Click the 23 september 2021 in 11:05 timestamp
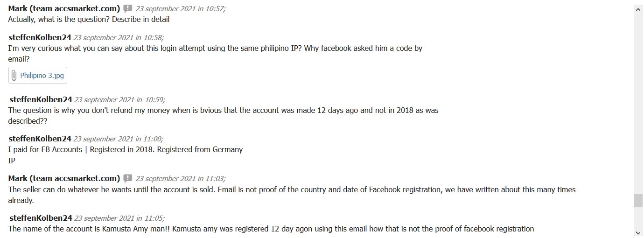644x238 pixels. (119, 217)
